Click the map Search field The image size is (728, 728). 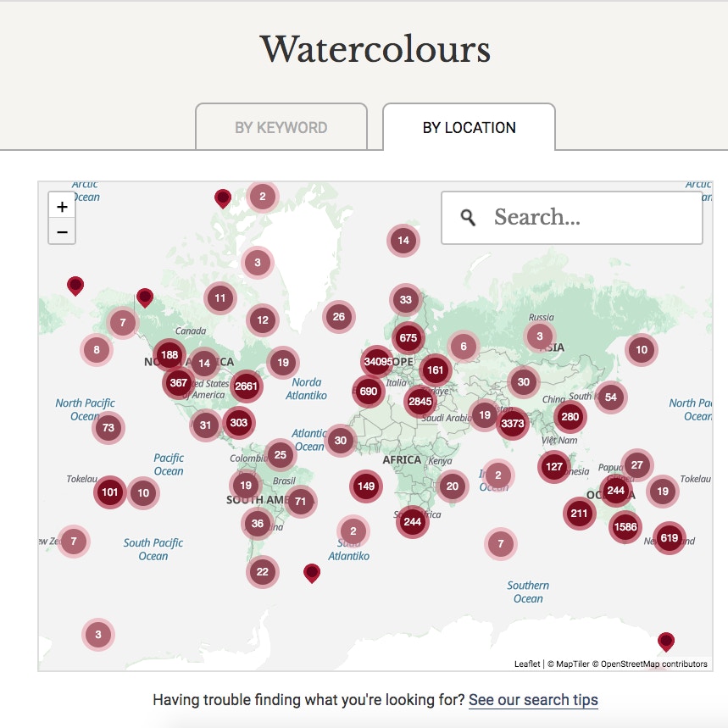pyautogui.click(x=593, y=218)
